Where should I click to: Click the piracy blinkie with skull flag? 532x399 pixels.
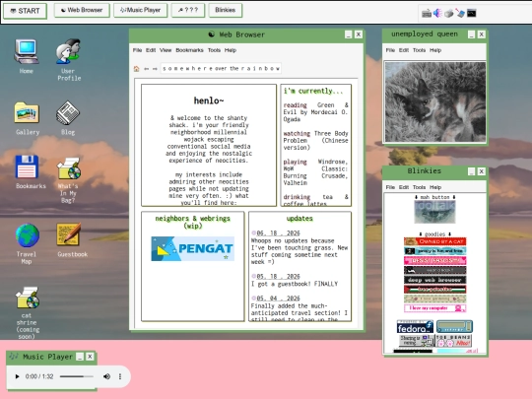coord(435,251)
